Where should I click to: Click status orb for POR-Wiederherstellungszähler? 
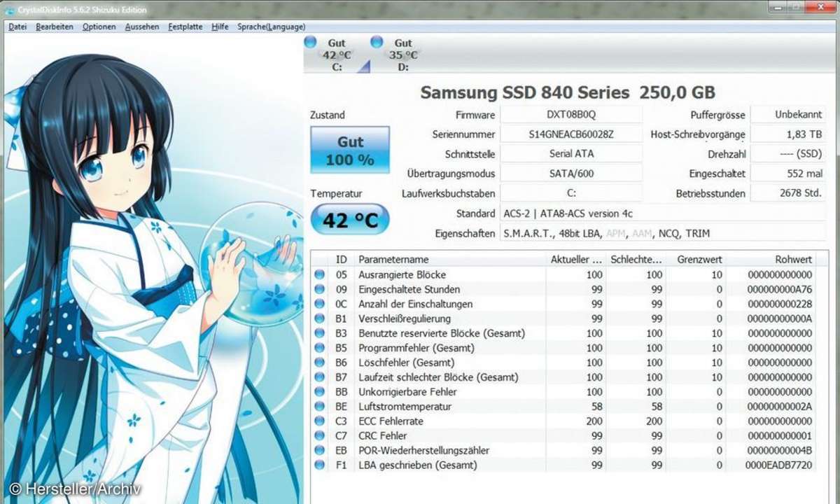(320, 450)
